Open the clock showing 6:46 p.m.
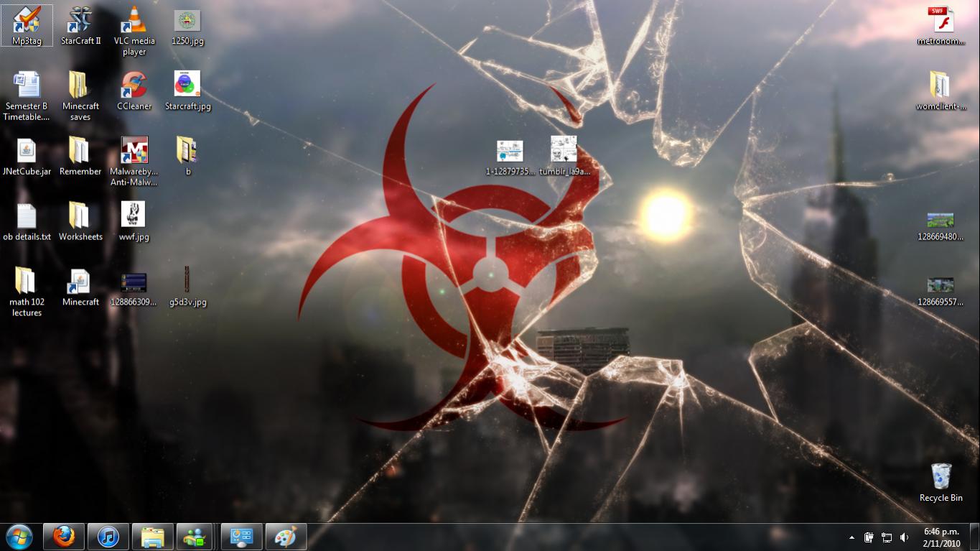This screenshot has height=551, width=980. coord(941,537)
